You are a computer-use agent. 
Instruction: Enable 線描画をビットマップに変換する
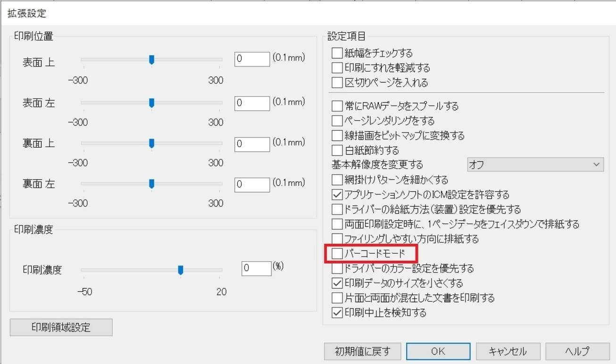337,135
